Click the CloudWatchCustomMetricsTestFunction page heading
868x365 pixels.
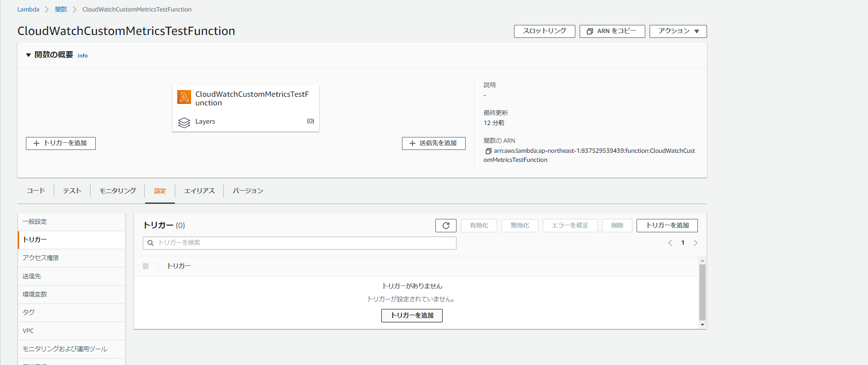(x=126, y=31)
